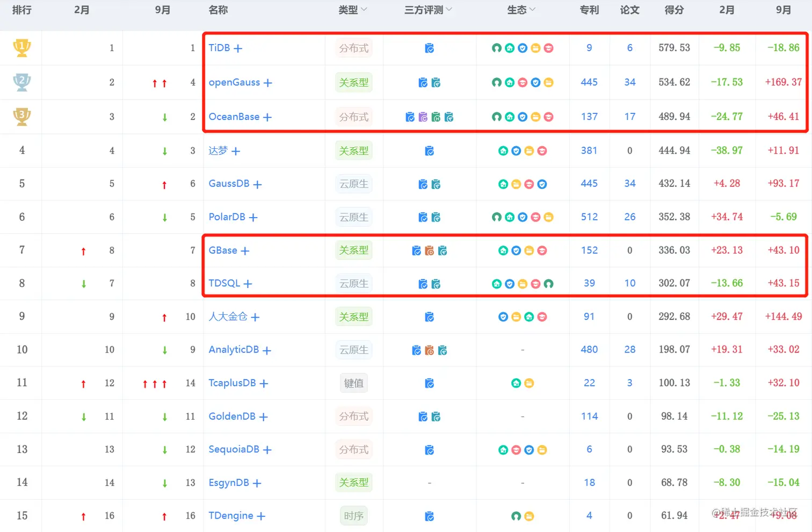Click the plus icon next to GBase

point(245,251)
